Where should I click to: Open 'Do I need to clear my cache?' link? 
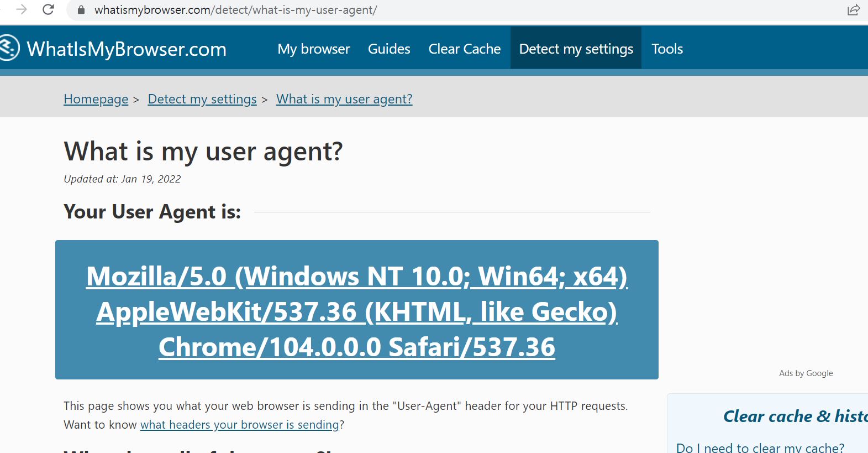pos(760,447)
